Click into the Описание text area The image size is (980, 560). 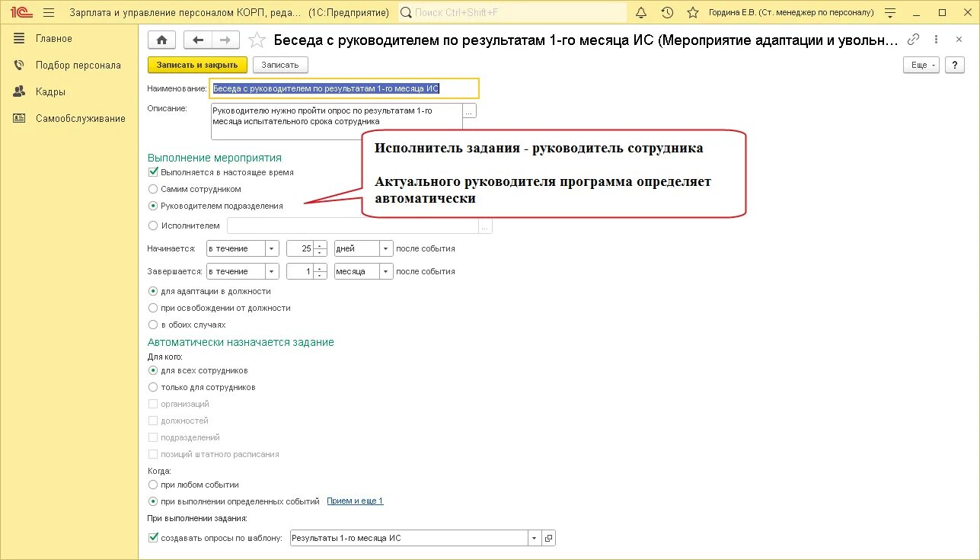pyautogui.click(x=337, y=122)
